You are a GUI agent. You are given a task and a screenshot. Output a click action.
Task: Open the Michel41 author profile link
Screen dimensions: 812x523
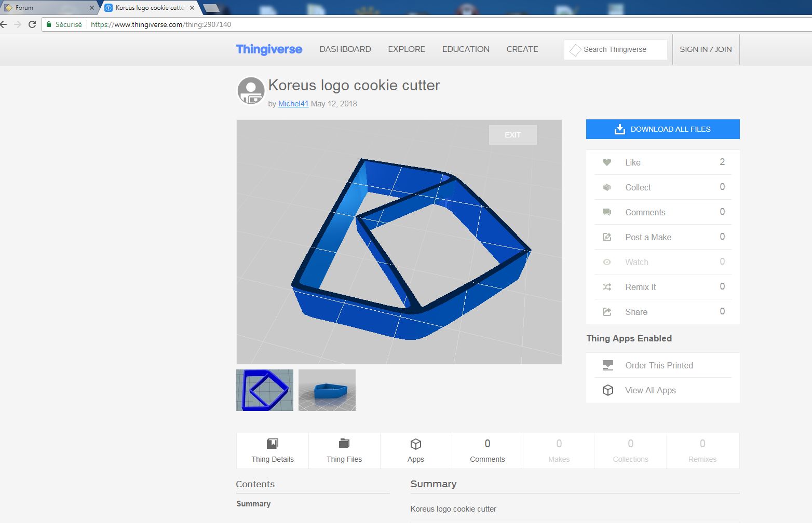(x=293, y=104)
